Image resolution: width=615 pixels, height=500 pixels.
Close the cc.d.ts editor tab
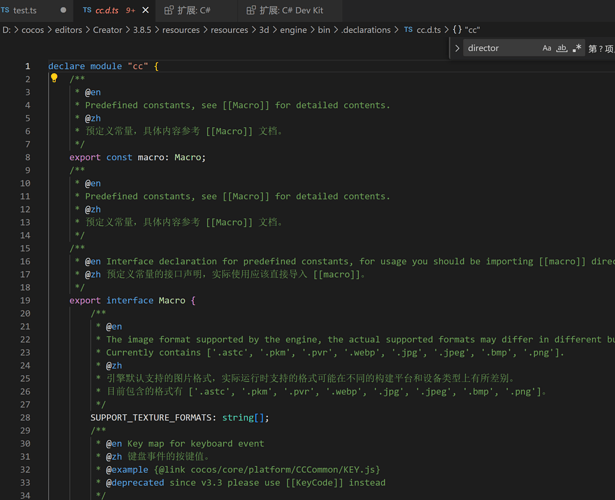145,10
